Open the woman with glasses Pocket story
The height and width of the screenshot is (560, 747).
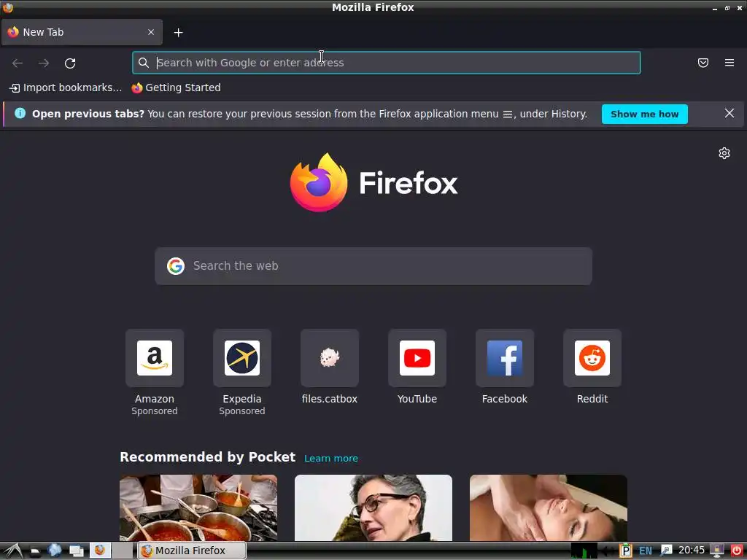pos(373,507)
